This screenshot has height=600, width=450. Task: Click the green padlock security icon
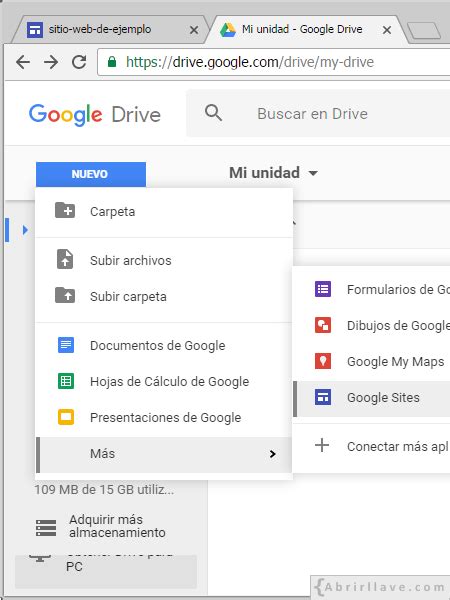click(x=112, y=62)
